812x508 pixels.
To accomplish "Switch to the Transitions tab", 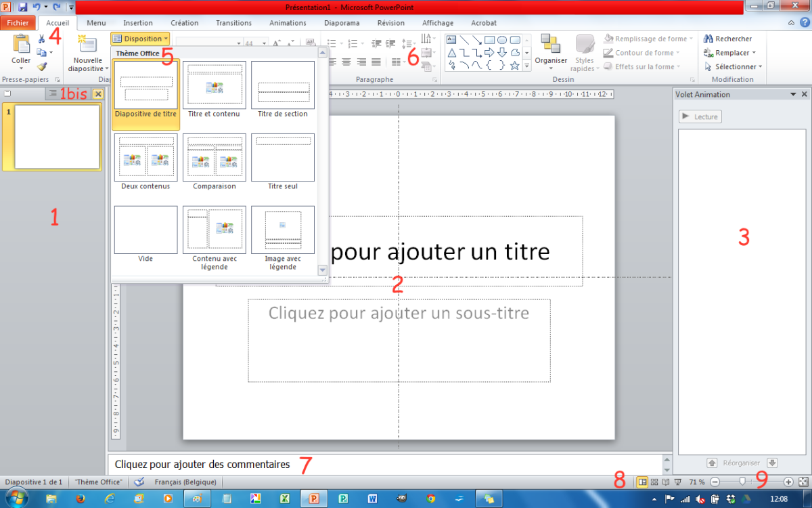I will [233, 23].
